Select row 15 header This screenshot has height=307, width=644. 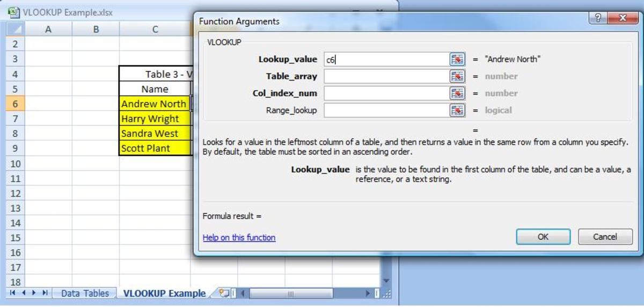pos(15,237)
